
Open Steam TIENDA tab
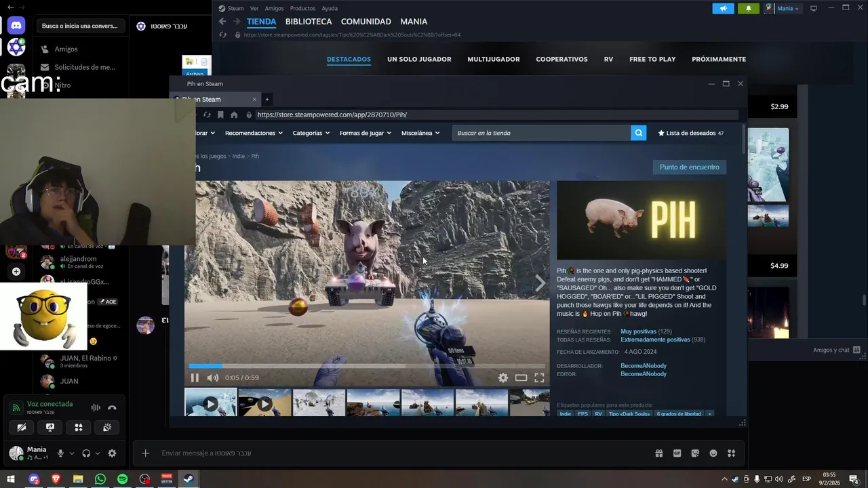pos(261,22)
